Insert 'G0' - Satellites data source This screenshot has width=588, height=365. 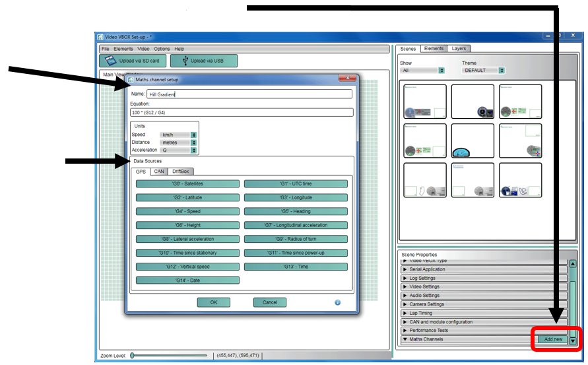click(x=187, y=183)
